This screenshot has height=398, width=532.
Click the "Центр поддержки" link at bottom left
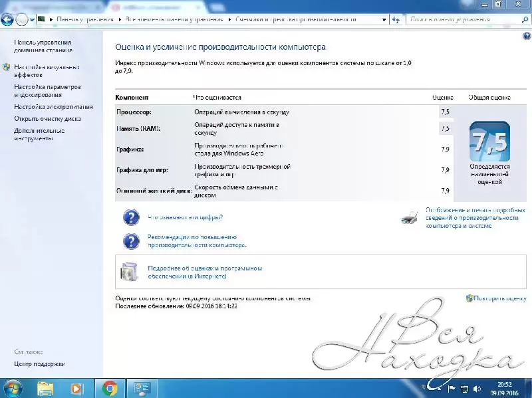tap(39, 363)
